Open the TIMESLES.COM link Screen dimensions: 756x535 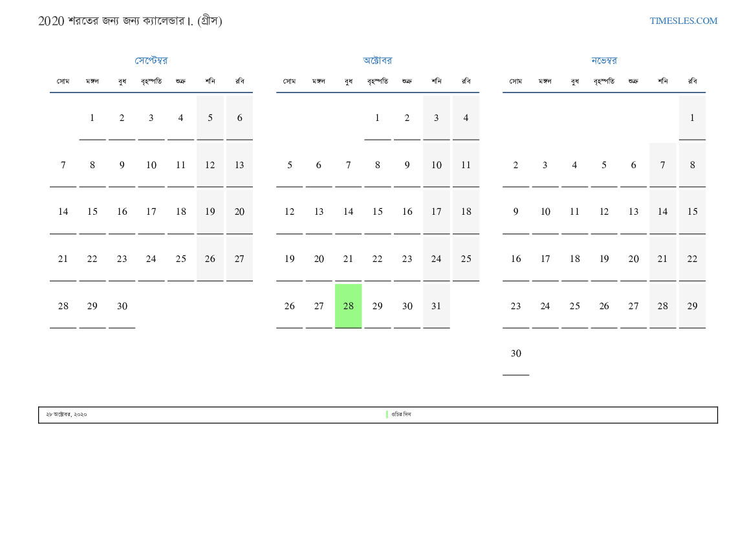pyautogui.click(x=683, y=21)
